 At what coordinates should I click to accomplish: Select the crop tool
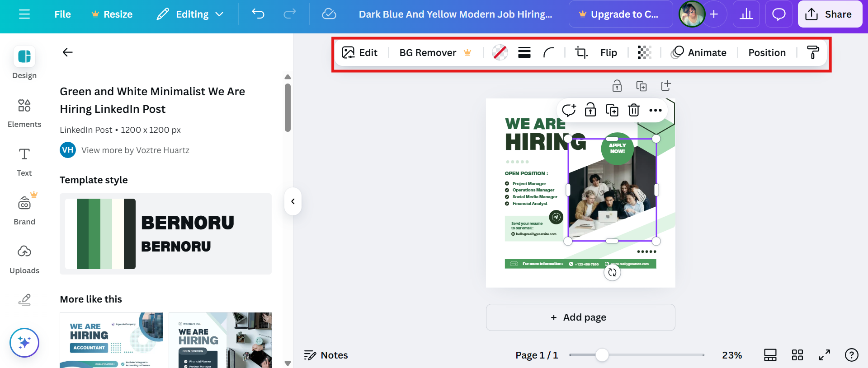coord(581,53)
